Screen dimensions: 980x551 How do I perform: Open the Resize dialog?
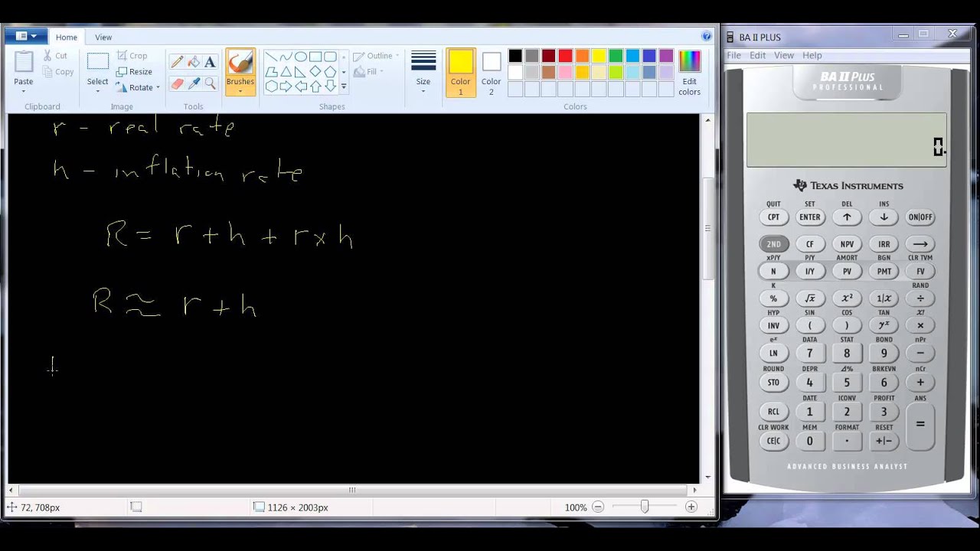134,72
